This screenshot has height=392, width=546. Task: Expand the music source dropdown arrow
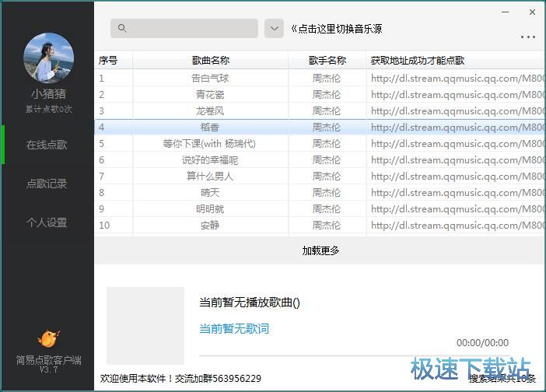pyautogui.click(x=274, y=29)
